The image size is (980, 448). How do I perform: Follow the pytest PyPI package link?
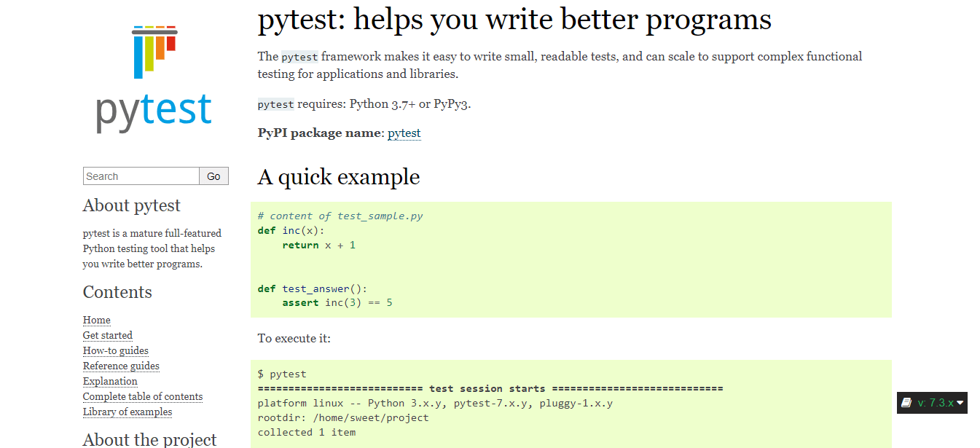click(x=404, y=133)
